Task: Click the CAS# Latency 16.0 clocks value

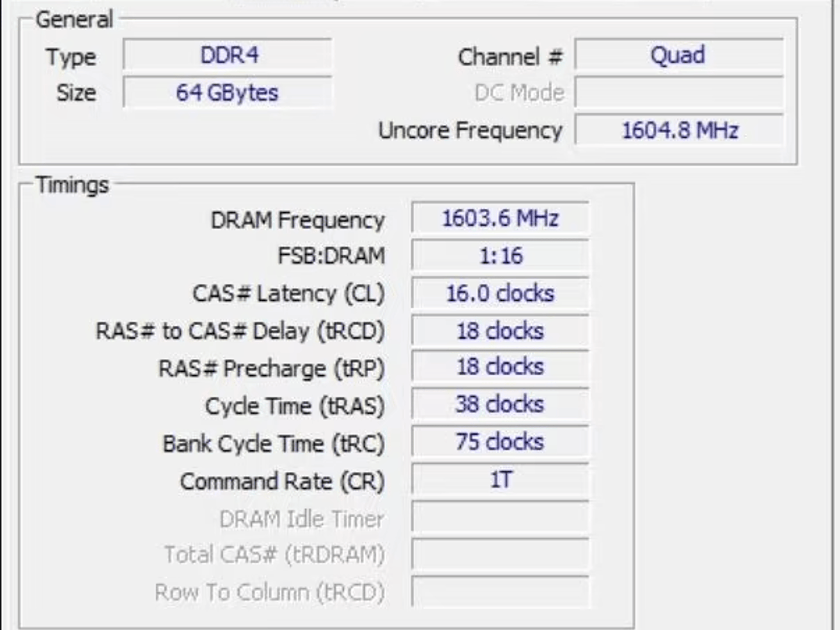Action: click(x=500, y=293)
